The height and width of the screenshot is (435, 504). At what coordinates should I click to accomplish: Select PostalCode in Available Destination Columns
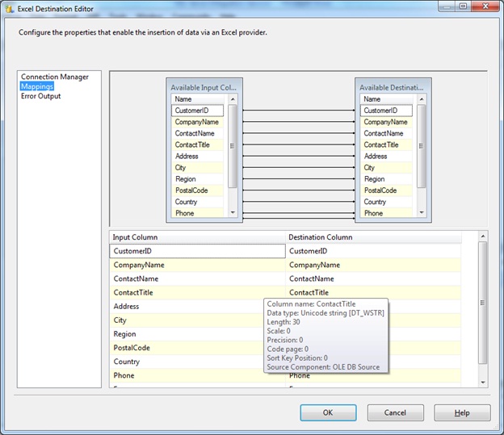[x=386, y=190]
